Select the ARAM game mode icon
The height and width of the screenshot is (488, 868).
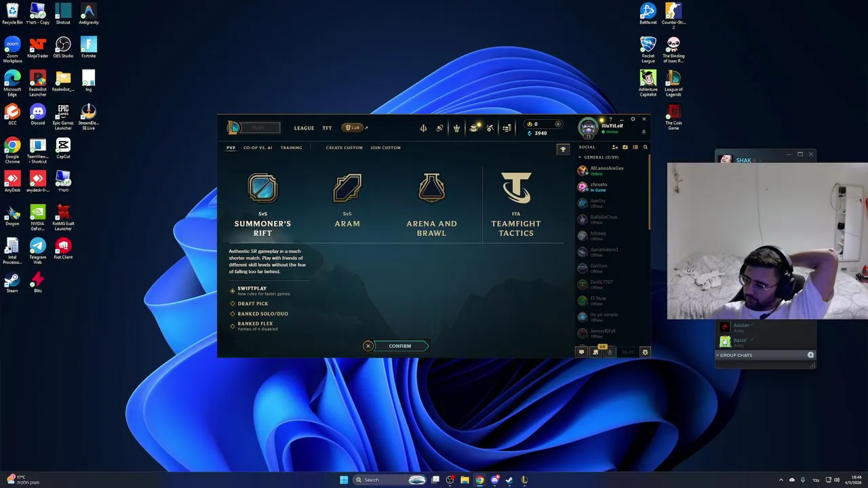347,188
